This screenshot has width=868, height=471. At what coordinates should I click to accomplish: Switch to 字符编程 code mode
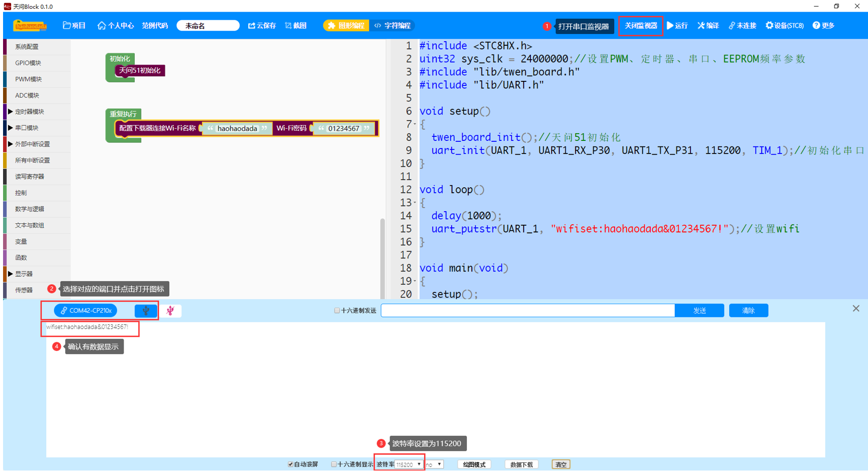tap(392, 25)
